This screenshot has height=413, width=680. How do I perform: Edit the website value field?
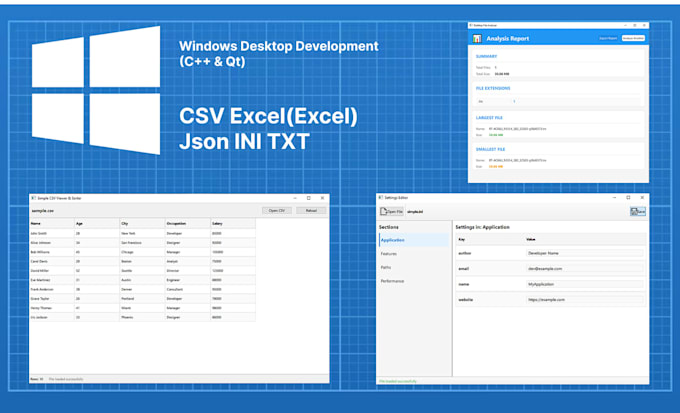pos(585,300)
